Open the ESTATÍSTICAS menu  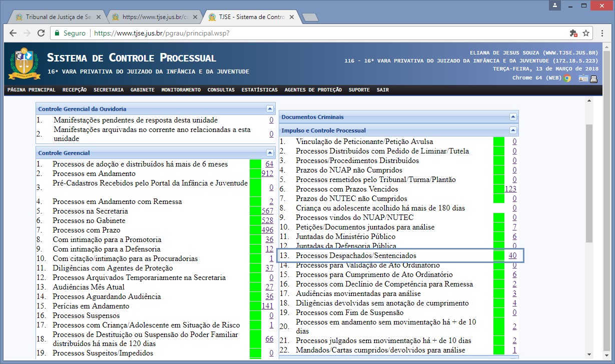[x=259, y=90]
